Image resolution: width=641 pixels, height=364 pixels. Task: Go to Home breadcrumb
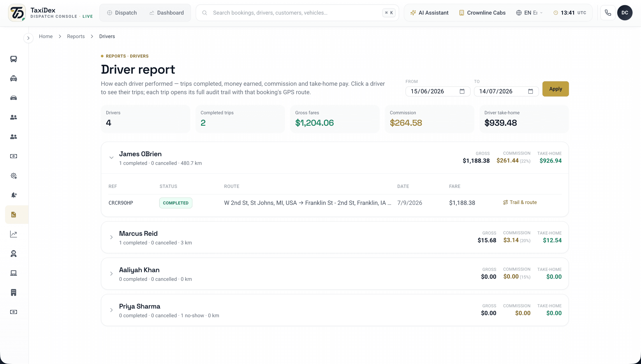point(46,36)
